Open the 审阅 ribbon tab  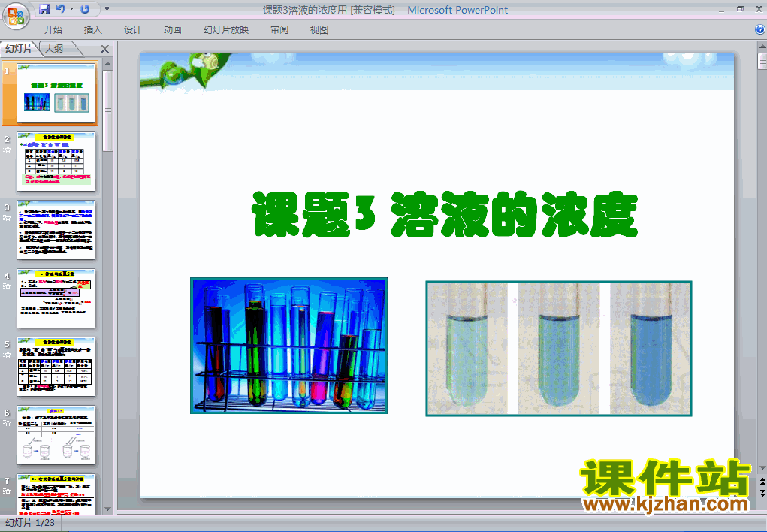(x=279, y=30)
